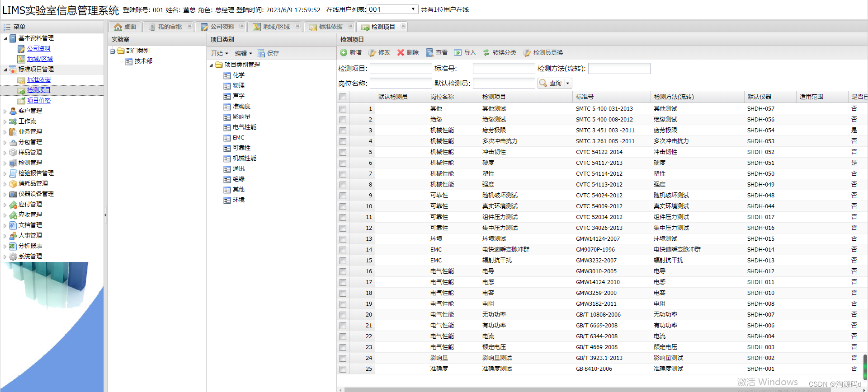Image resolution: width=868 pixels, height=392 pixels.
Task: Click the 消耗品管理 icon
Action: [13, 184]
